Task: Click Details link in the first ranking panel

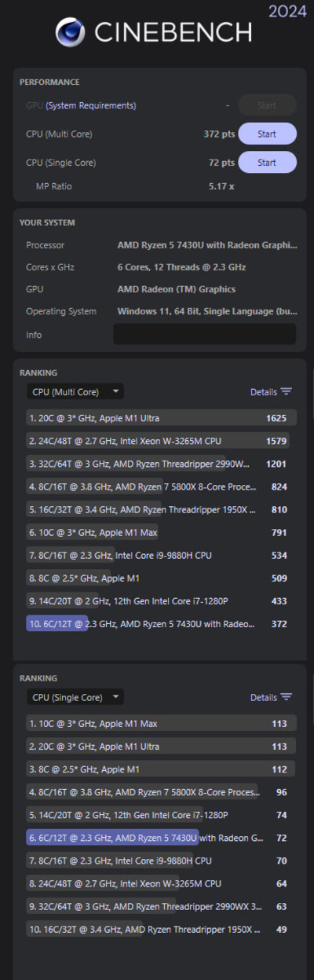Action: [264, 391]
